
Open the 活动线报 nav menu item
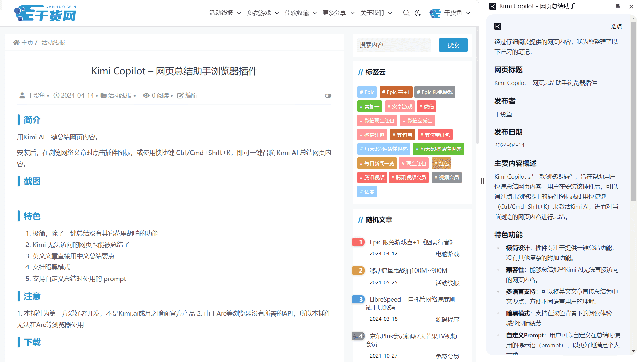pyautogui.click(x=221, y=13)
